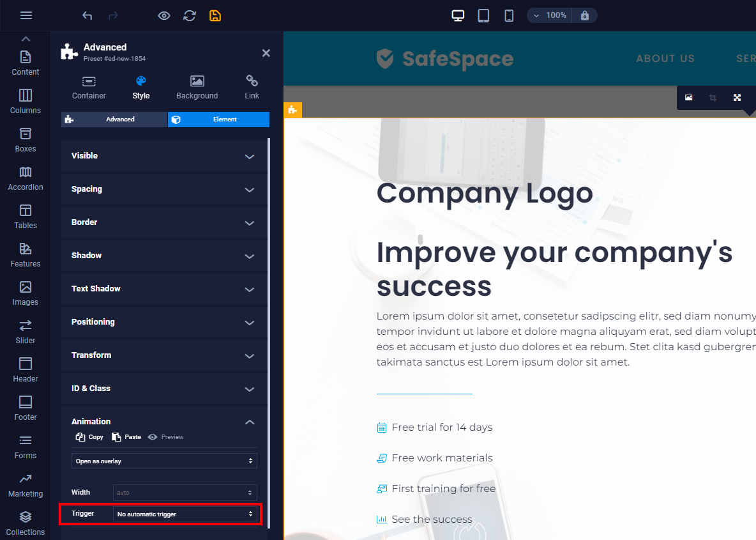Switch to mobile phone view
The image size is (756, 540).
coord(509,15)
